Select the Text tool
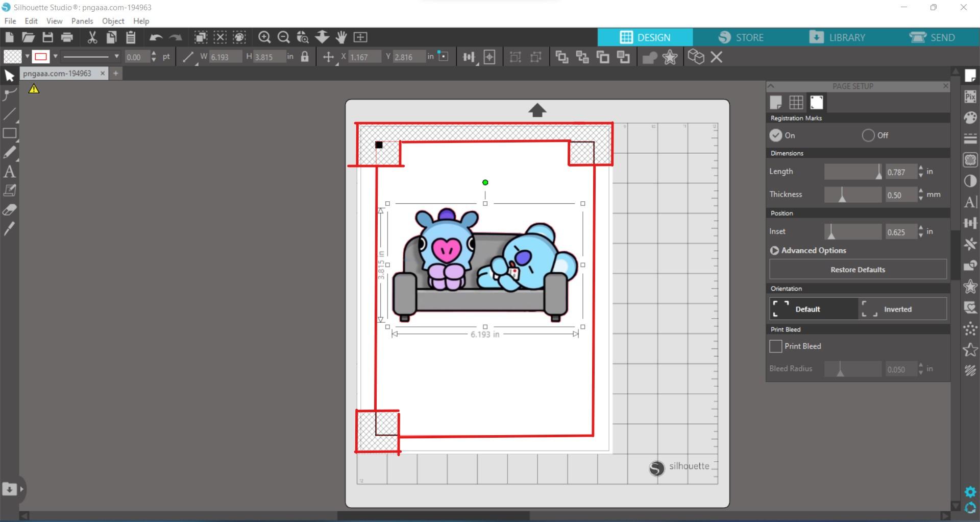The width and height of the screenshot is (980, 522). [x=9, y=172]
